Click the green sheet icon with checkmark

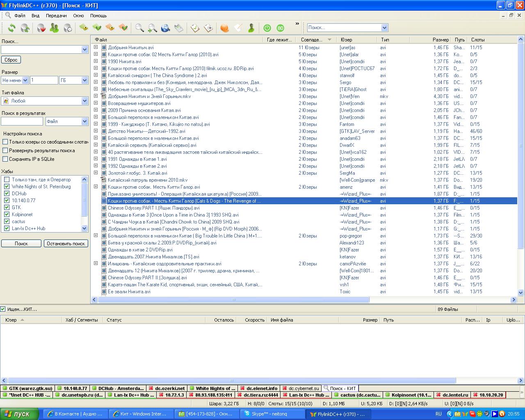(97, 28)
